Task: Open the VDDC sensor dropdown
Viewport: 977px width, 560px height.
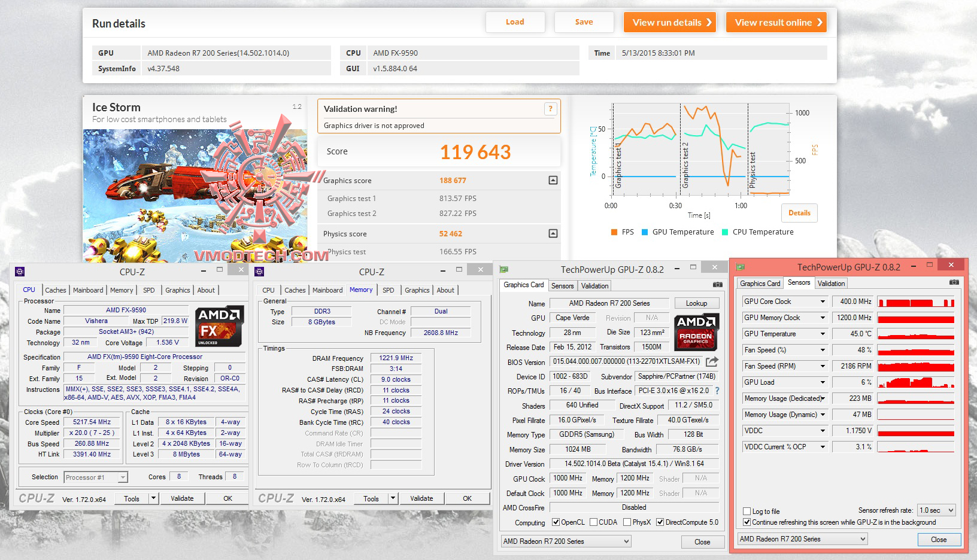Action: tap(823, 431)
